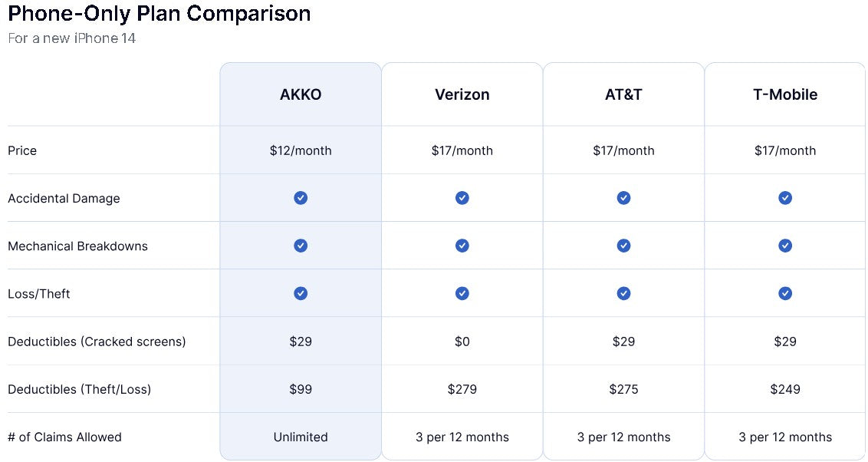868x462 pixels.
Task: Select the AKKO column header
Action: click(301, 95)
